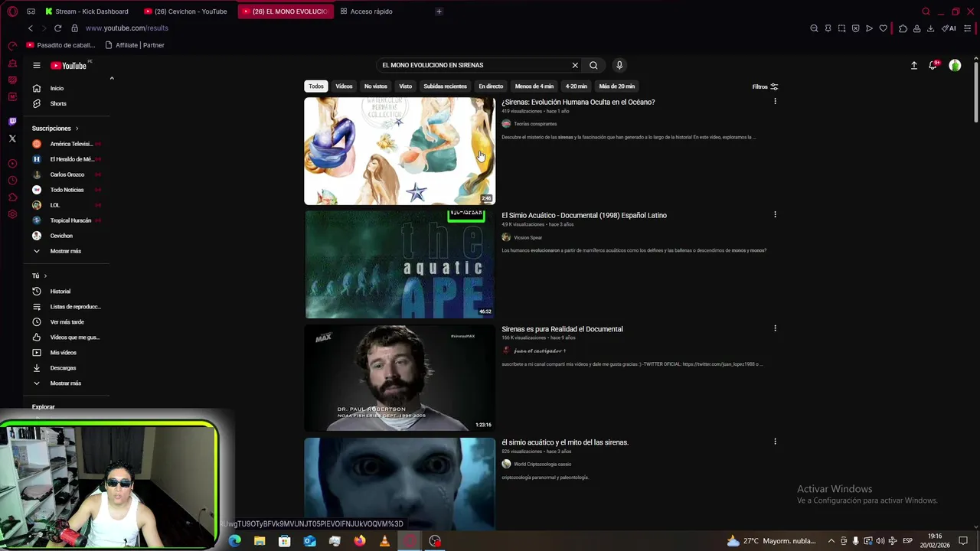Open the YouTube create upload icon

click(913, 65)
